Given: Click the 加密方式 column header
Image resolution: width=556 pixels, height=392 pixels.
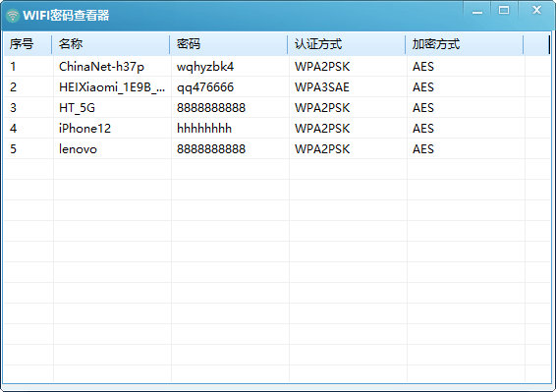Looking at the screenshot, I should (465, 44).
